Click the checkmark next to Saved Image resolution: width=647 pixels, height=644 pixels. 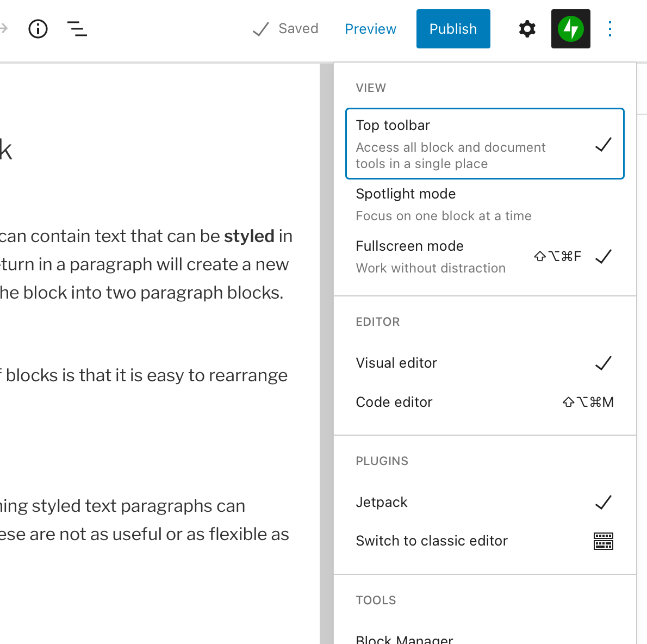tap(260, 29)
